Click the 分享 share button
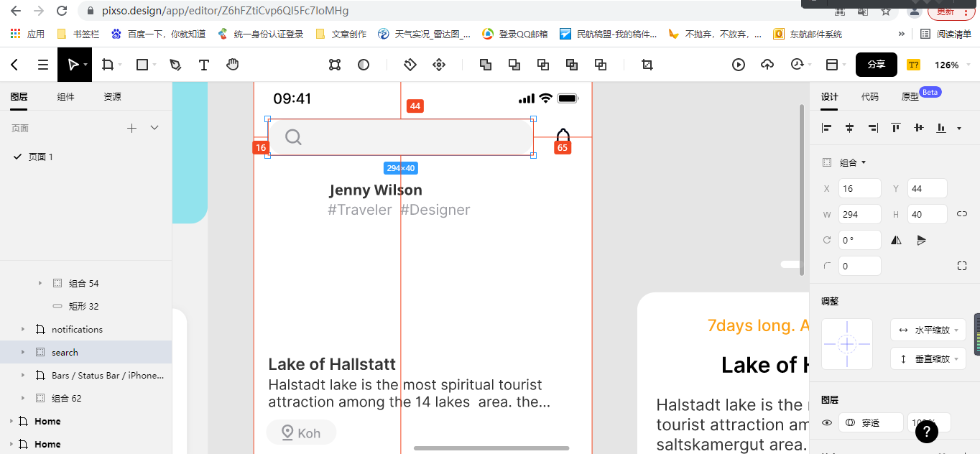Viewport: 980px width, 454px height. (x=876, y=65)
